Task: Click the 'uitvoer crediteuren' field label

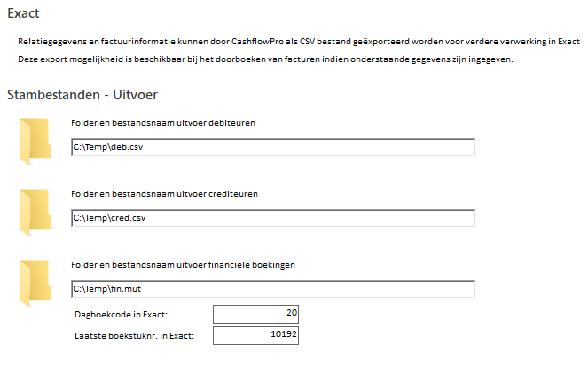Action: point(164,194)
